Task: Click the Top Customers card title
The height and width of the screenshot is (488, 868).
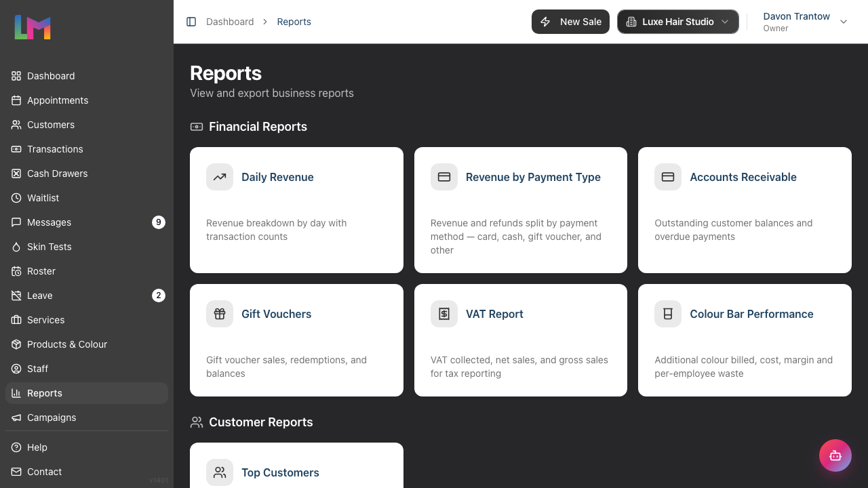Action: pos(280,472)
